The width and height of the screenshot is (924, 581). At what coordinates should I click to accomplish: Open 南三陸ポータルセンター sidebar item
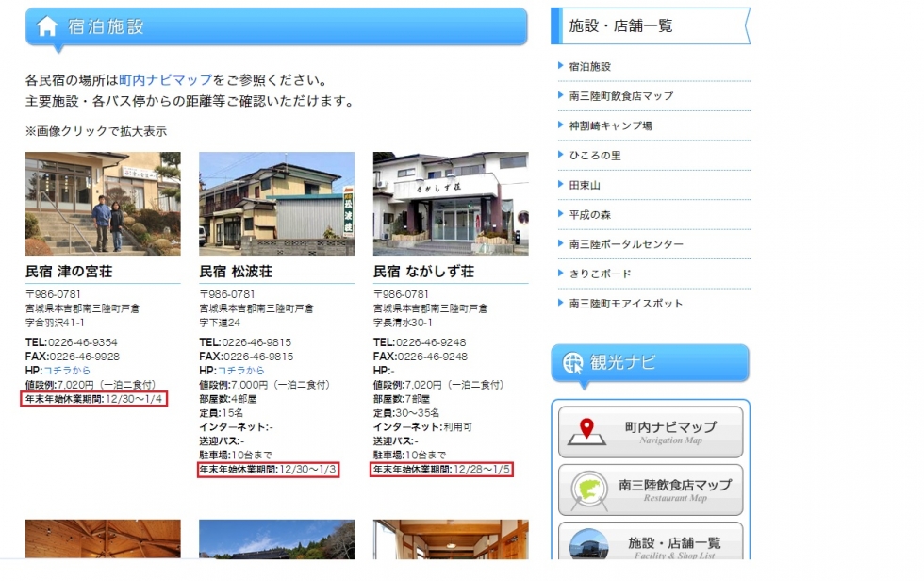click(626, 244)
